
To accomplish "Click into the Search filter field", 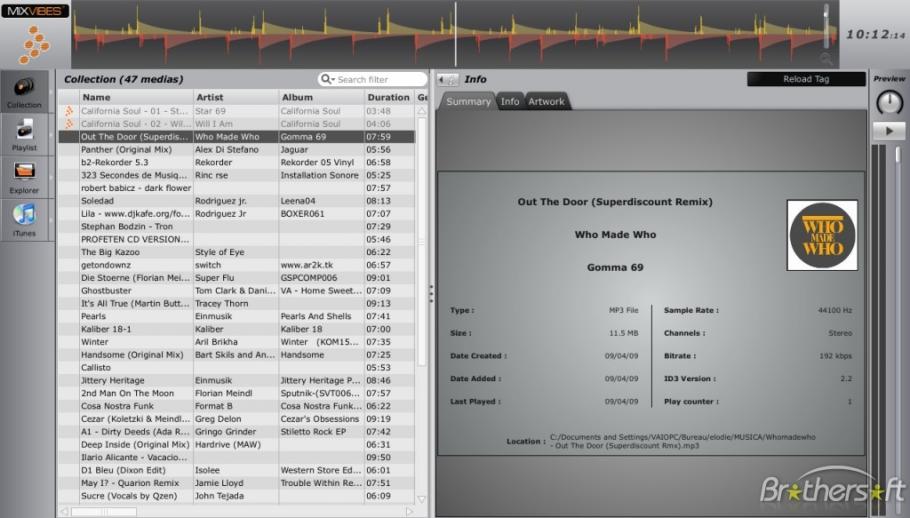I will (372, 79).
